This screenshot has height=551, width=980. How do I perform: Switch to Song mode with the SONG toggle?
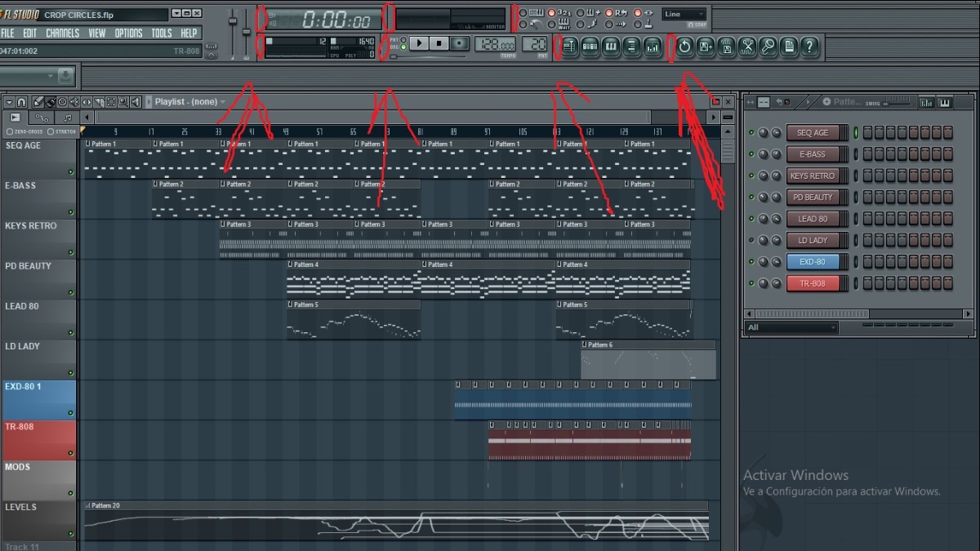tap(403, 47)
